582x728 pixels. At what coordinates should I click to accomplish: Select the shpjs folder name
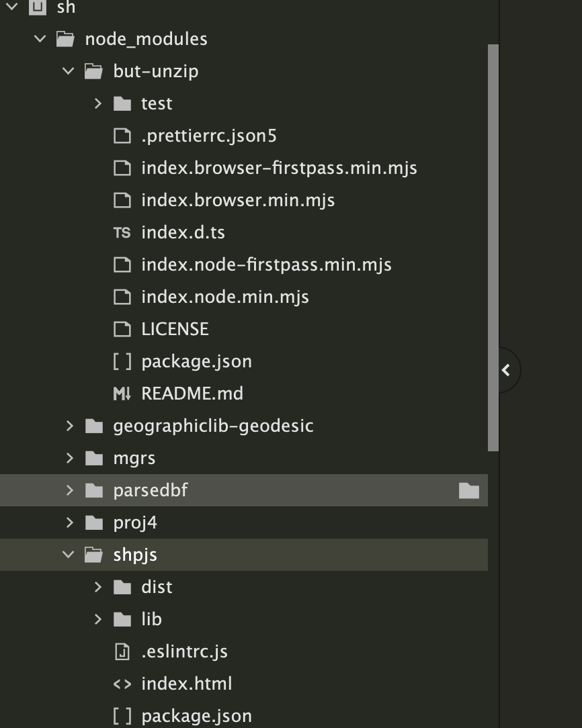(135, 555)
